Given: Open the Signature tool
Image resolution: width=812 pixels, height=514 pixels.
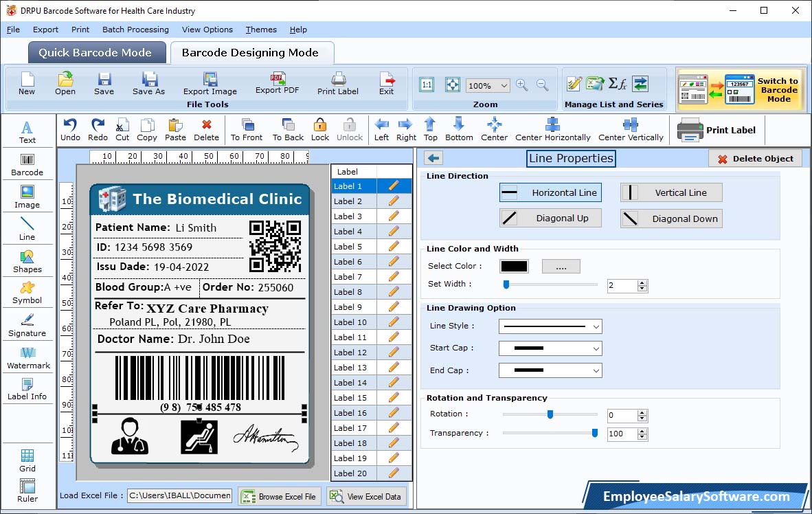Looking at the screenshot, I should pyautogui.click(x=27, y=326).
